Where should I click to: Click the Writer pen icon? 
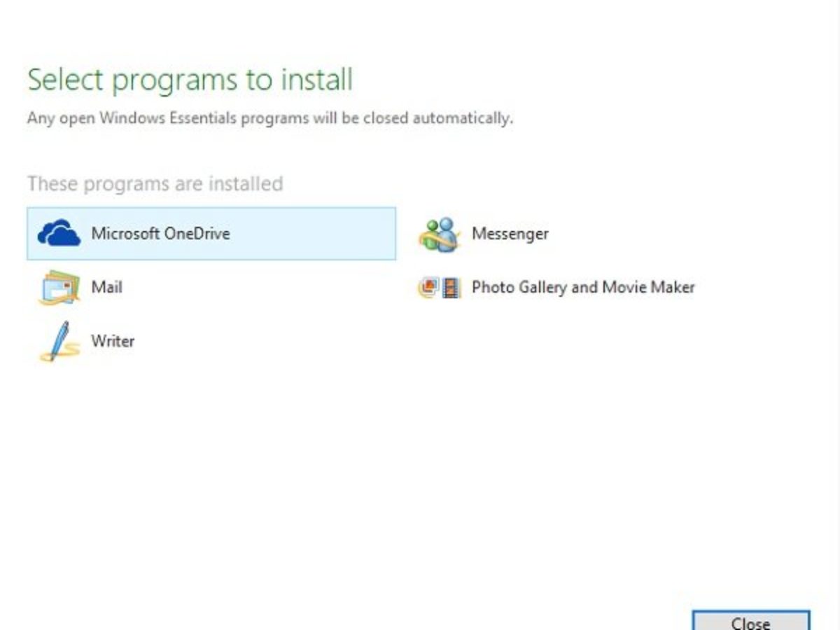click(59, 341)
